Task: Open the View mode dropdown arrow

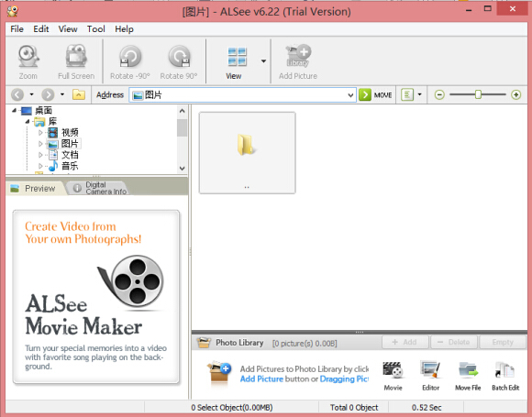Action: [263, 61]
